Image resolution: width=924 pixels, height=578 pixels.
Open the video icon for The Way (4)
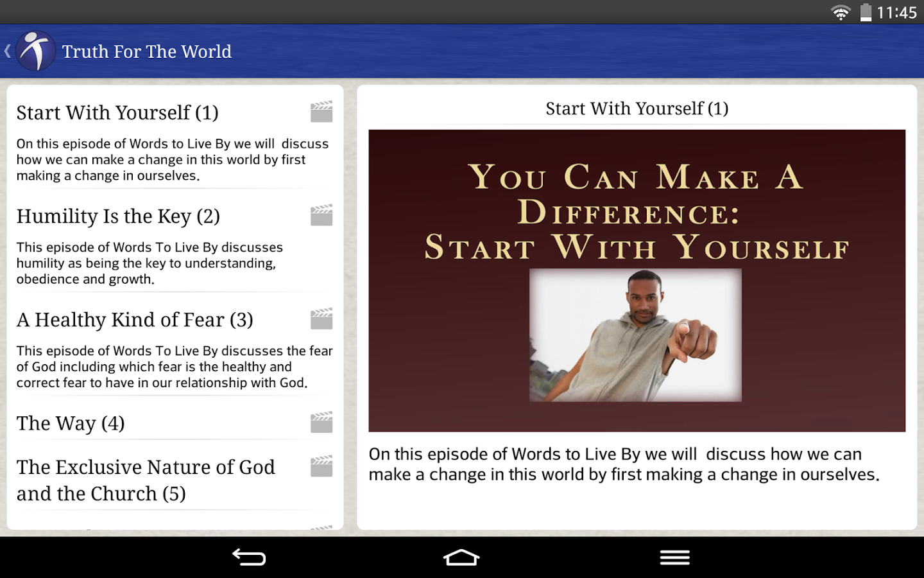pos(321,422)
